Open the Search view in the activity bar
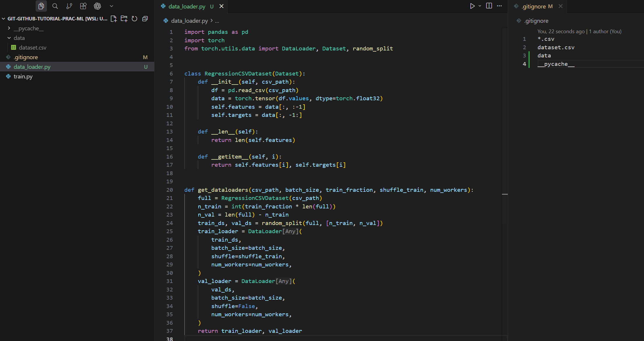 [55, 6]
